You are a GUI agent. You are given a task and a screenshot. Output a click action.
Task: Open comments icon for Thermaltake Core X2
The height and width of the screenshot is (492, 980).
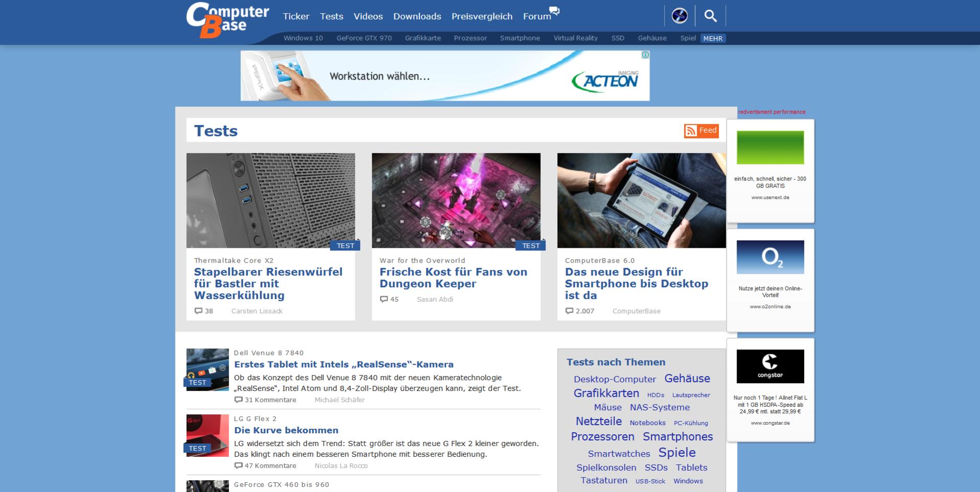point(198,311)
